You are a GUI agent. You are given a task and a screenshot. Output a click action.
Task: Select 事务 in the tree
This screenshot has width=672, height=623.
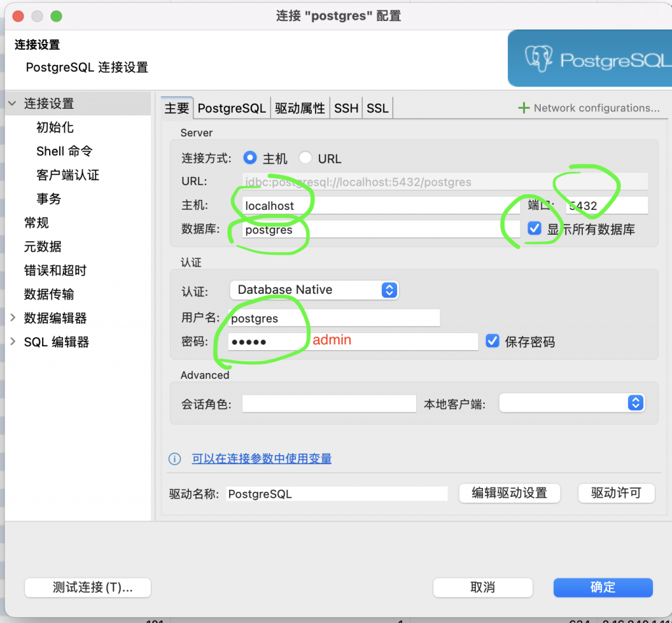pos(49,199)
